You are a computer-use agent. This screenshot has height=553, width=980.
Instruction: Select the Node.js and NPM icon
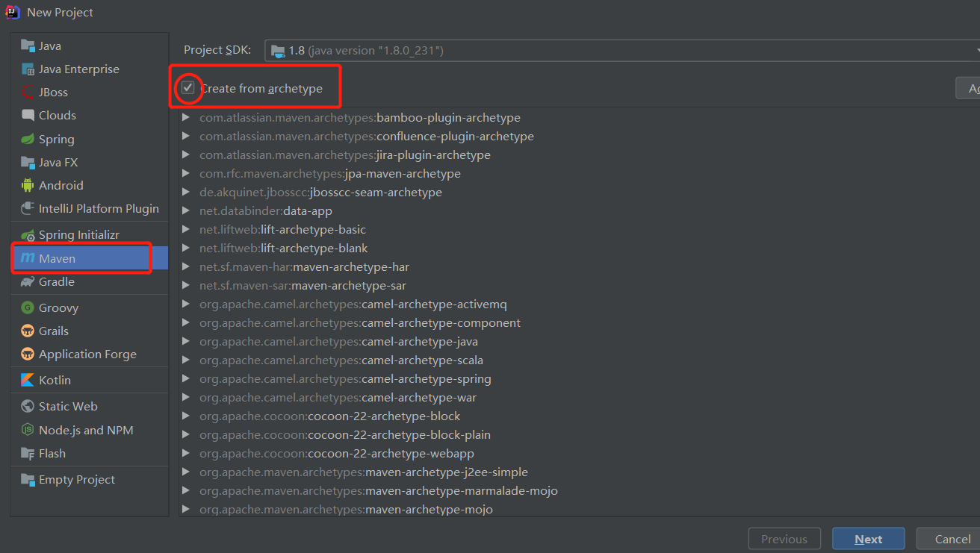pos(26,430)
